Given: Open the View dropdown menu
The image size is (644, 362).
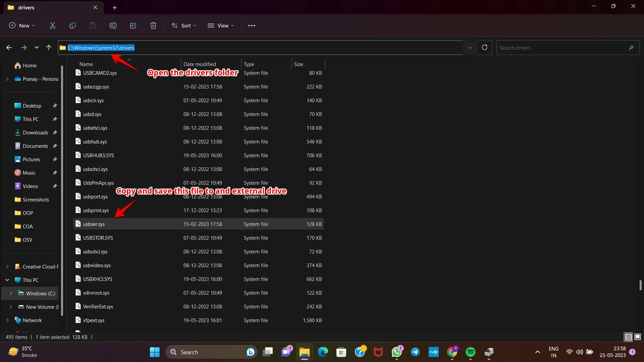Looking at the screenshot, I should point(221,25).
